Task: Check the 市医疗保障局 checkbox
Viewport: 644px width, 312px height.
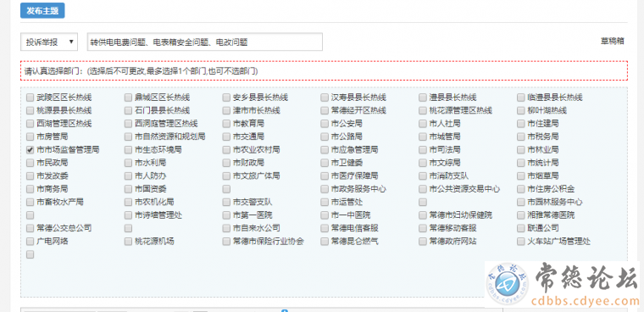Action: pos(325,176)
